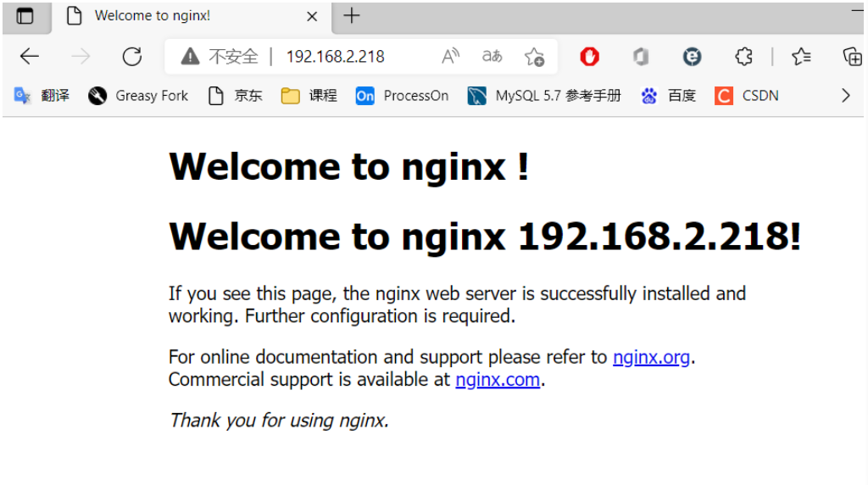Image resolution: width=868 pixels, height=485 pixels.
Task: Click the 'Thank you for using nginx.' text
Action: point(279,421)
